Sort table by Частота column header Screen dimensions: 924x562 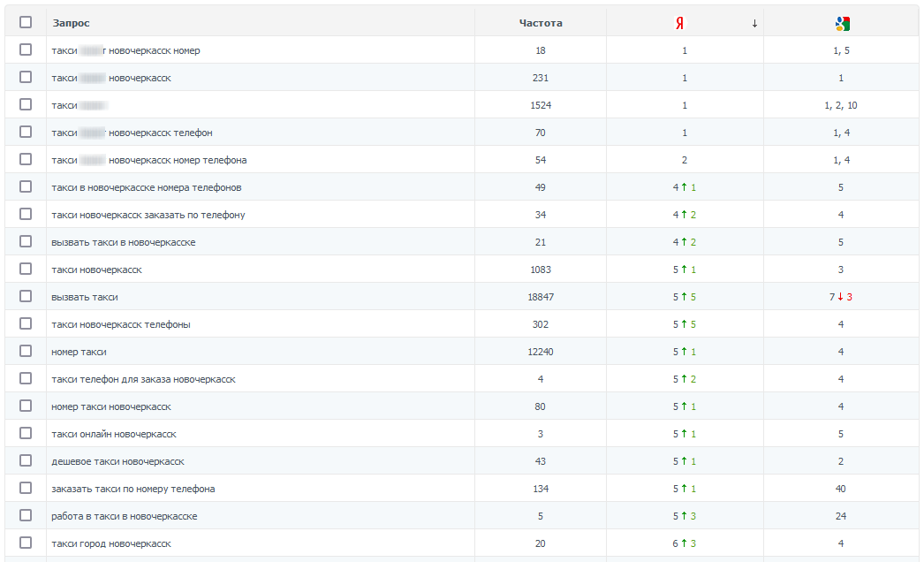541,23
